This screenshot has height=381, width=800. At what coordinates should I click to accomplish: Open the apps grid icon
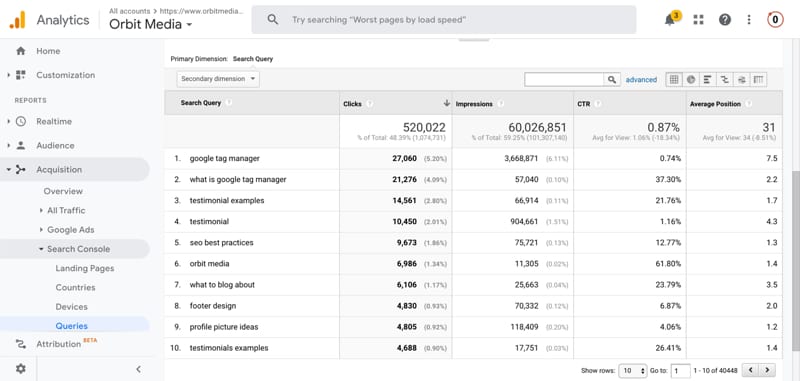click(x=698, y=20)
